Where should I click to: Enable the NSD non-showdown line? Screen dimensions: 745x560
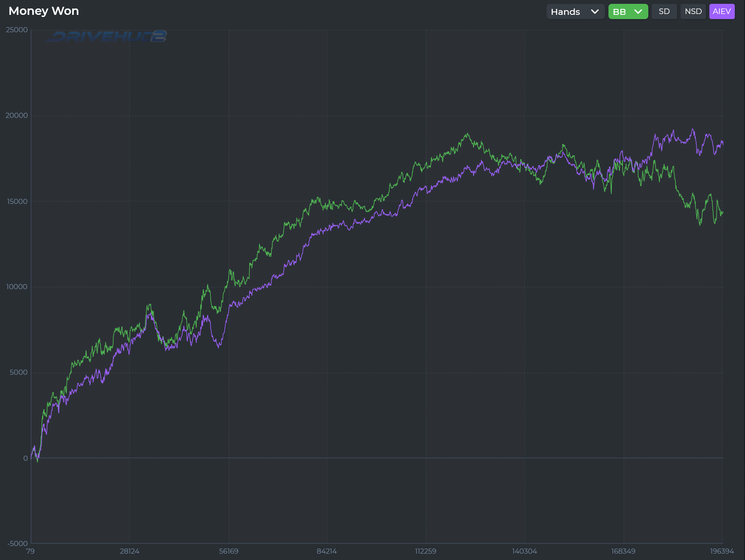click(693, 11)
